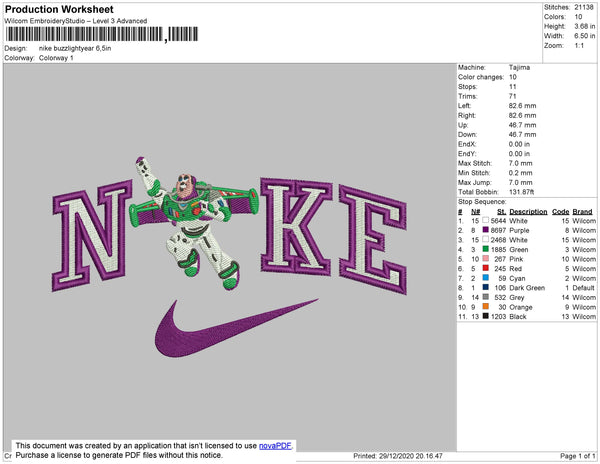Click the Buzz Lightyear embroidery figure
Image resolution: width=600 pixels, height=464 pixels.
[194, 223]
